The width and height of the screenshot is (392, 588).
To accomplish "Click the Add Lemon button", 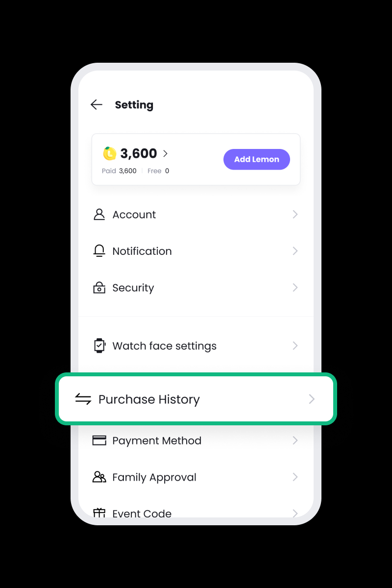I will pos(257,159).
